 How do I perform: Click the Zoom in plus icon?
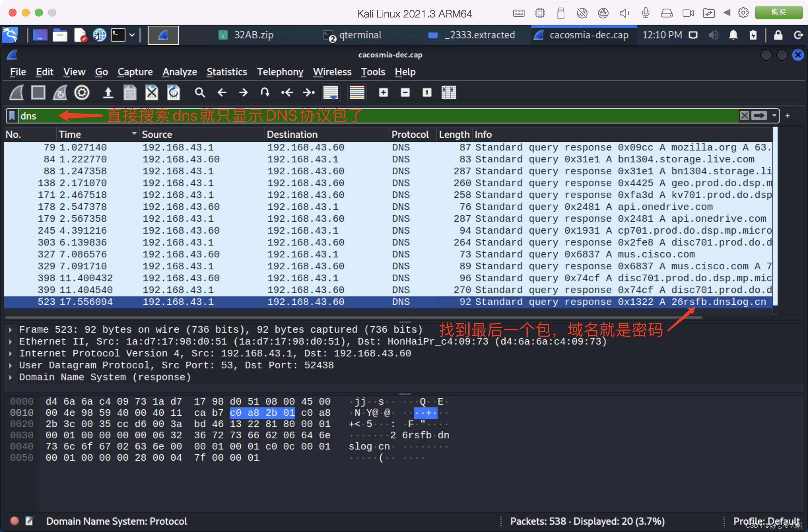383,92
